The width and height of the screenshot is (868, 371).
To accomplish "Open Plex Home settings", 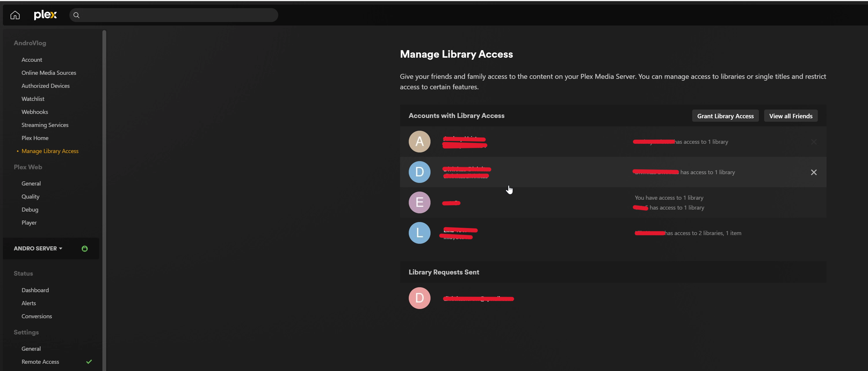I will pos(35,138).
